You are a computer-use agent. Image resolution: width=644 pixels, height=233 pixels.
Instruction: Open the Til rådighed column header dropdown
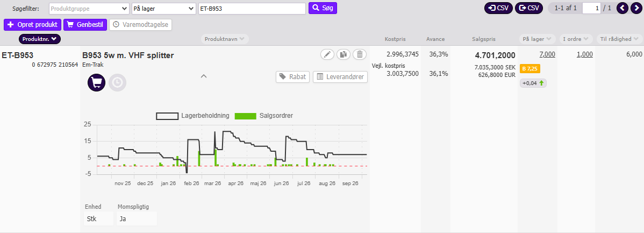[x=619, y=39]
